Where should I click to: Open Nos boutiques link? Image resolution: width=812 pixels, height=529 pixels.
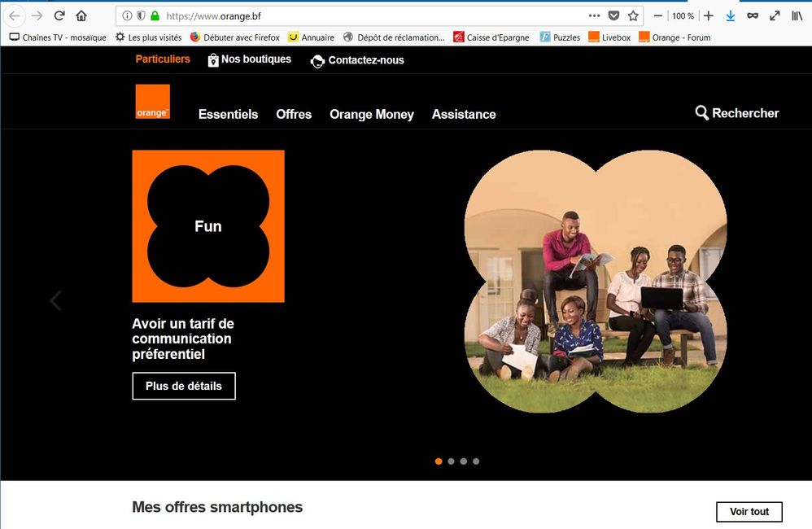250,59
